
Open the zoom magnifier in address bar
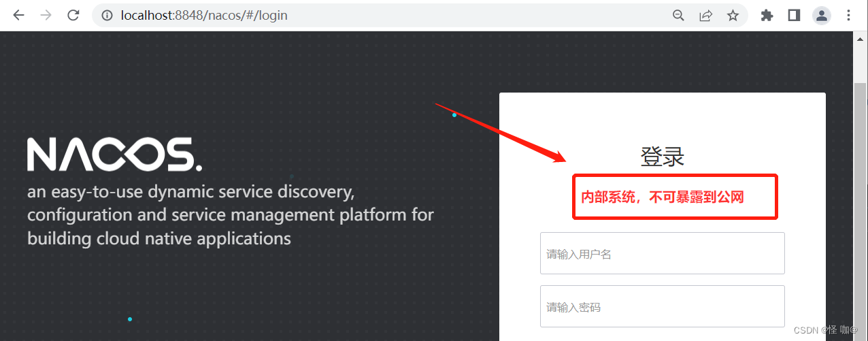[678, 15]
